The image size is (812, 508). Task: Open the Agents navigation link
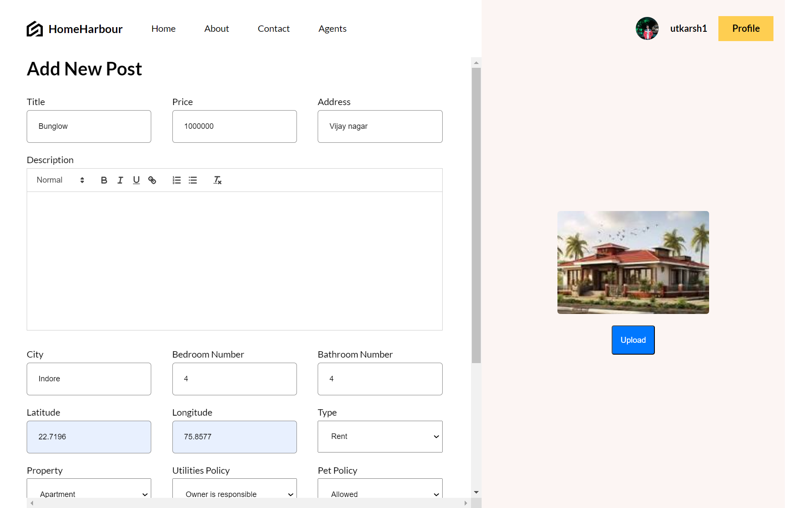pyautogui.click(x=332, y=28)
